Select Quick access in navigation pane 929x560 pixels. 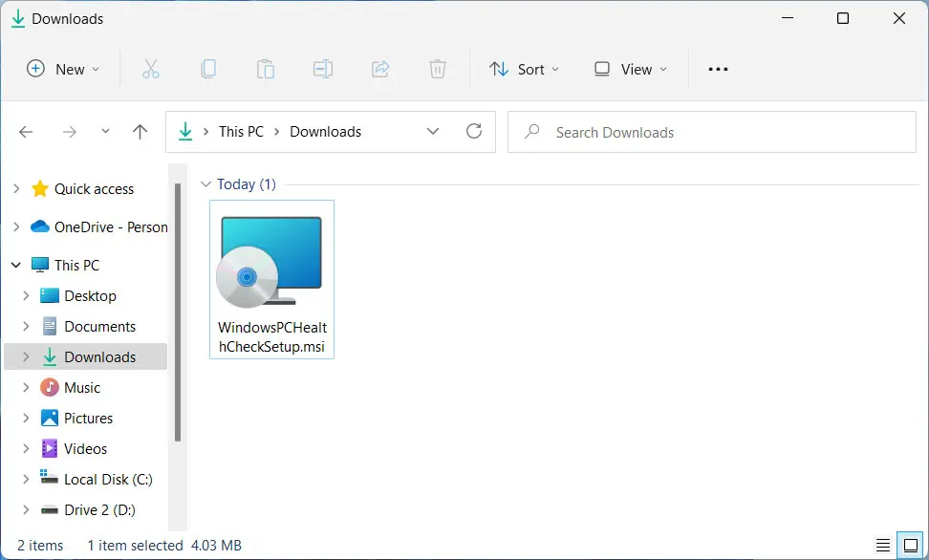point(95,189)
